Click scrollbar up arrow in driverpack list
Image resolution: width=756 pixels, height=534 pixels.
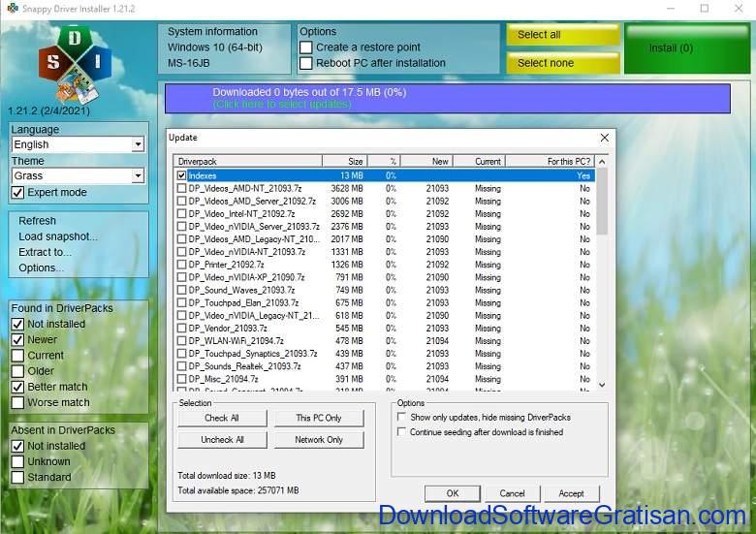pyautogui.click(x=602, y=162)
